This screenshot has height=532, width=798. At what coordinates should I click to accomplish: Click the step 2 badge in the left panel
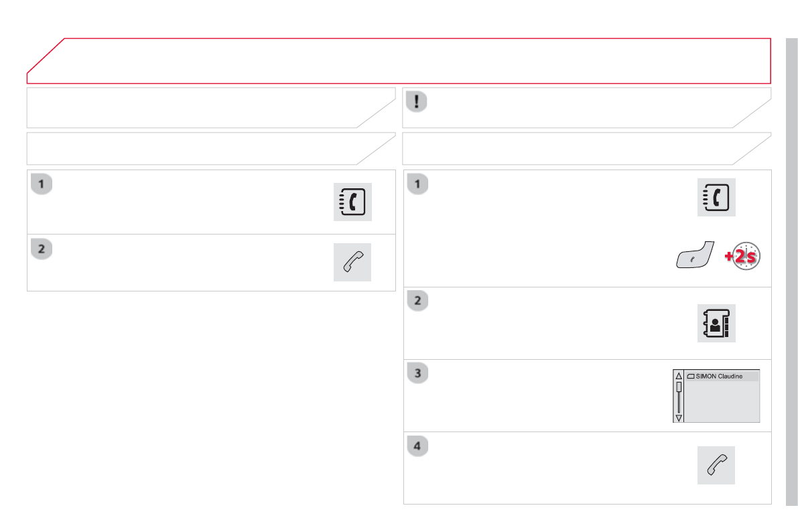(42, 249)
